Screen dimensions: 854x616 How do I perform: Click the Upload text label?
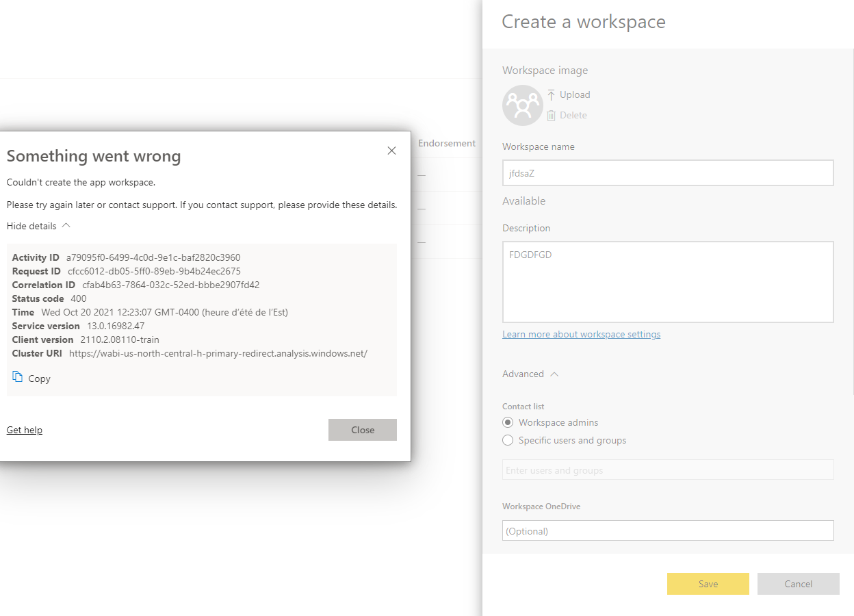tap(575, 94)
